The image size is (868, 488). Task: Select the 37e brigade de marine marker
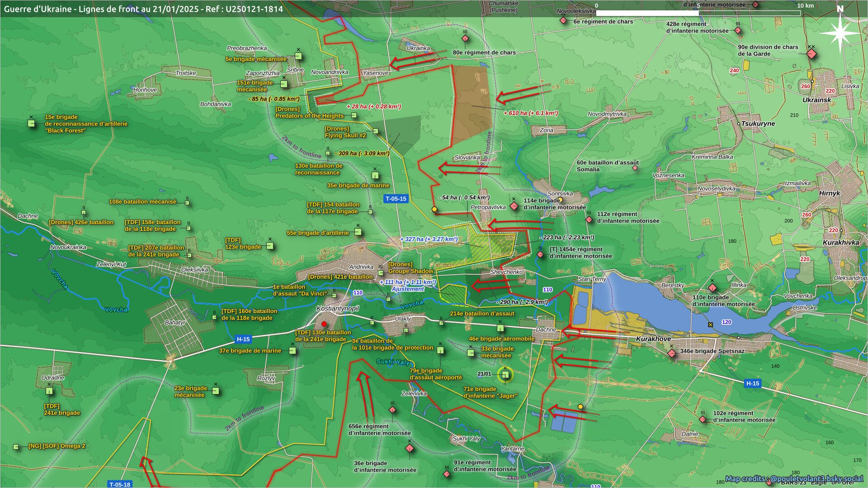(x=292, y=351)
